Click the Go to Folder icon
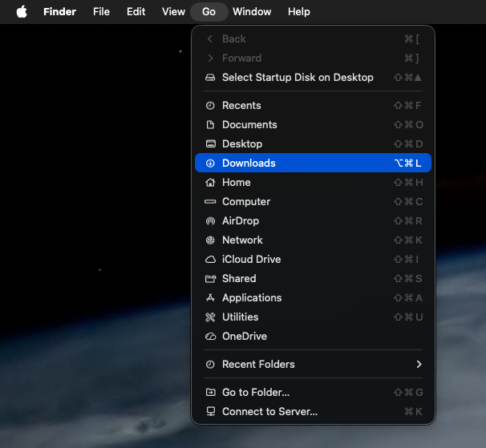Image resolution: width=486 pixels, height=448 pixels. 210,393
